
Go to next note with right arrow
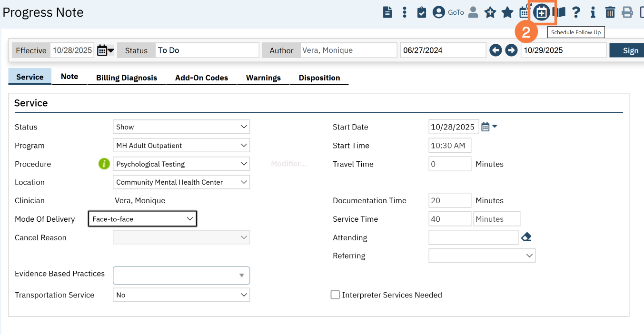(x=511, y=50)
